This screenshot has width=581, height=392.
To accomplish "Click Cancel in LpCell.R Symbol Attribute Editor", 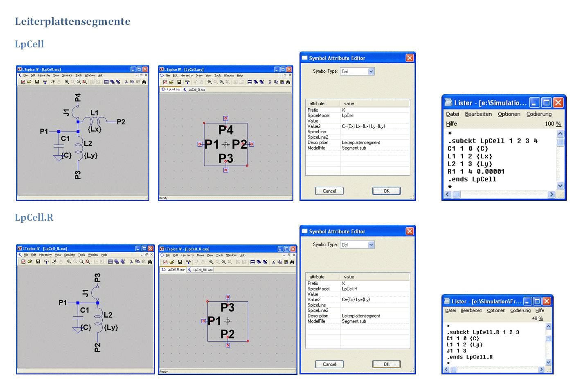I will pos(329,364).
